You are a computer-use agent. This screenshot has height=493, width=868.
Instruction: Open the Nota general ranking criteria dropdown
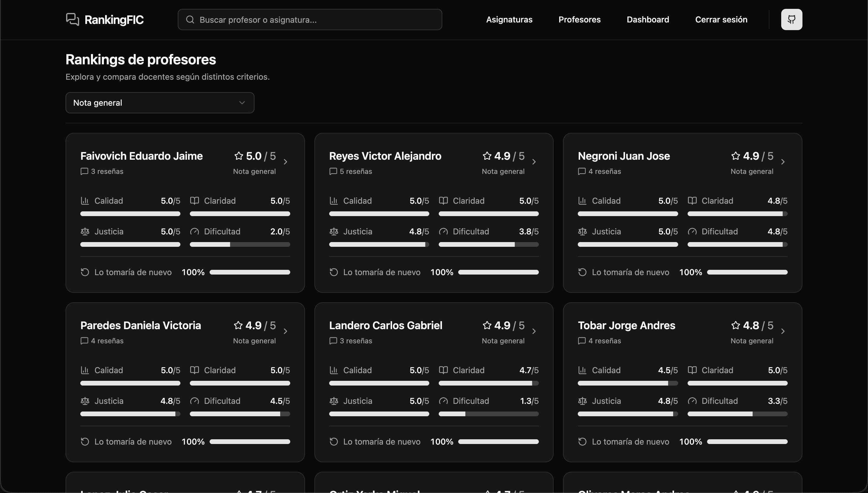160,103
